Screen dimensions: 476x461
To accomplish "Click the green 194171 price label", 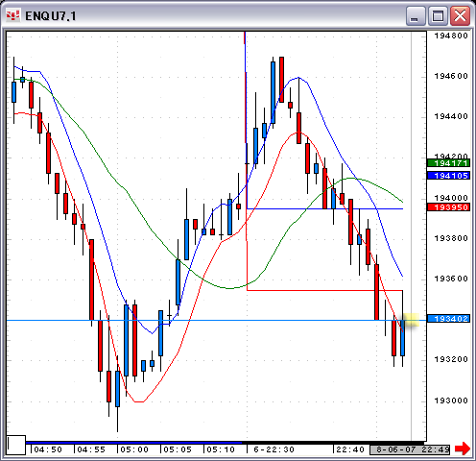I will pos(448,163).
